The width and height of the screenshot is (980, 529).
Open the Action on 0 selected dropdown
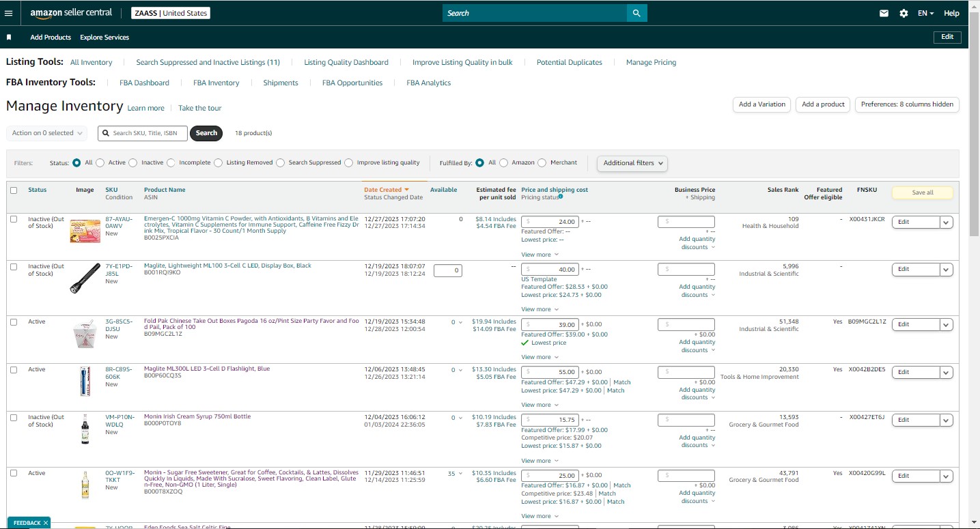(46, 133)
